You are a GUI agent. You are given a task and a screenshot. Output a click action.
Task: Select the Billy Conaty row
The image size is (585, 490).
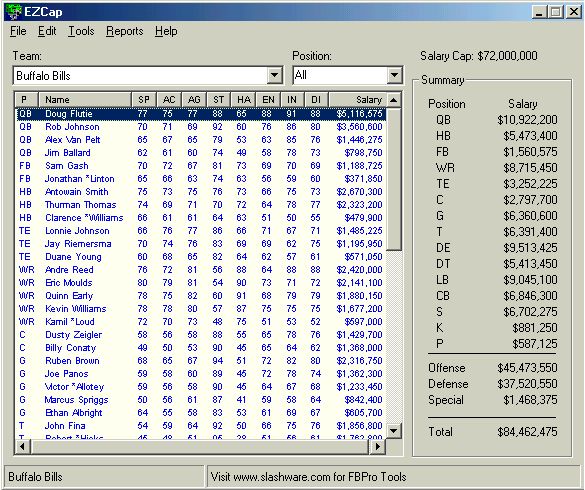point(201,347)
